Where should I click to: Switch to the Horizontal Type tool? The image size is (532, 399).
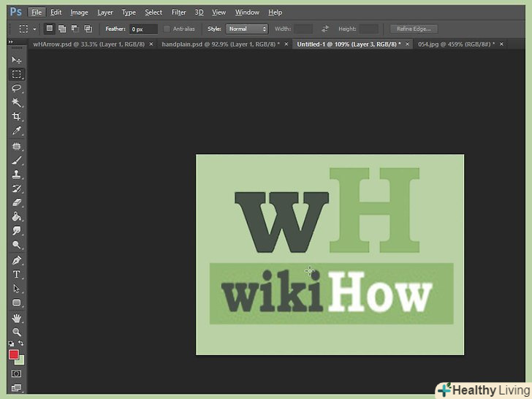[16, 275]
